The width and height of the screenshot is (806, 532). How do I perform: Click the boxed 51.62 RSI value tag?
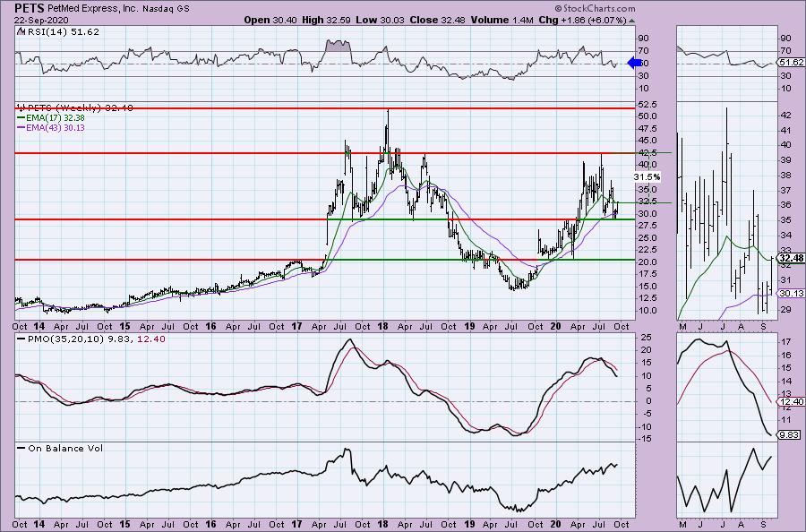[791, 62]
